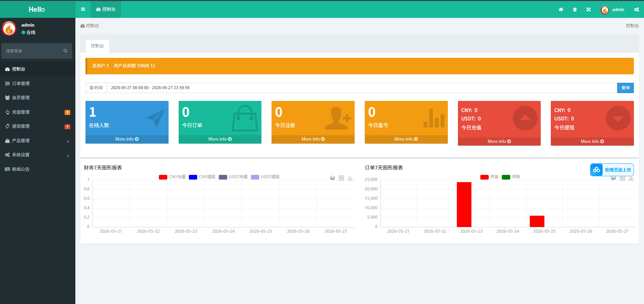Click the up arrow circle on 今日充值
This screenshot has width=644, height=304.
click(525, 118)
